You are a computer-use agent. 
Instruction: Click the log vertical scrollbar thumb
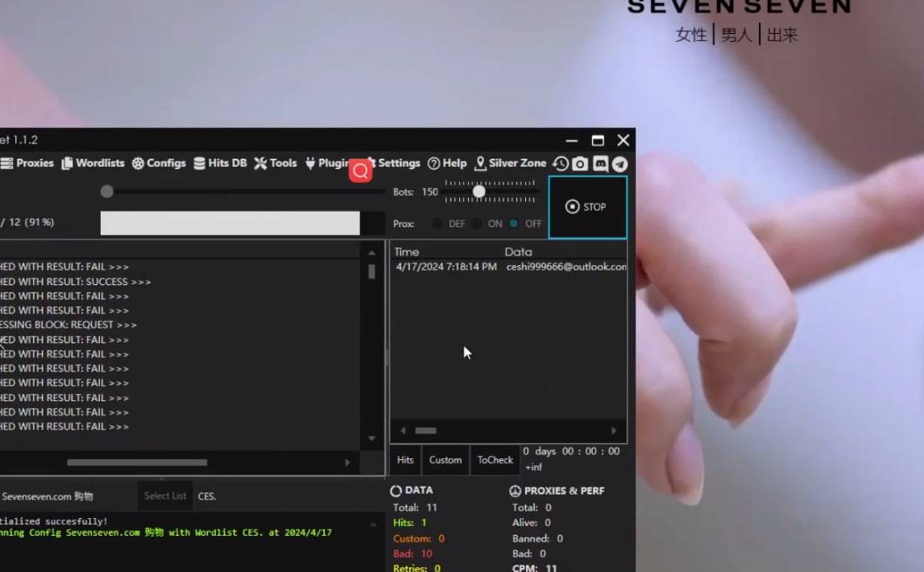point(372,271)
